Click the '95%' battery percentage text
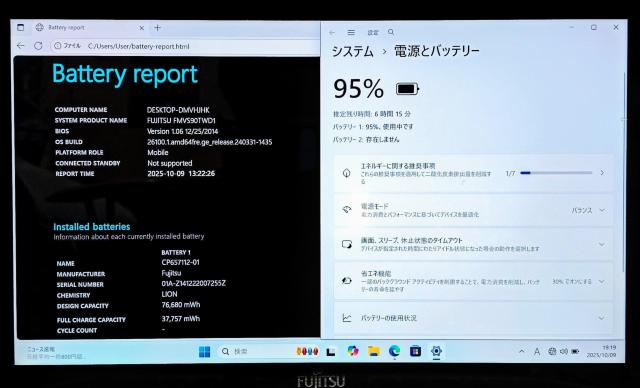Screen dimensions: 640x388 [x=358, y=89]
